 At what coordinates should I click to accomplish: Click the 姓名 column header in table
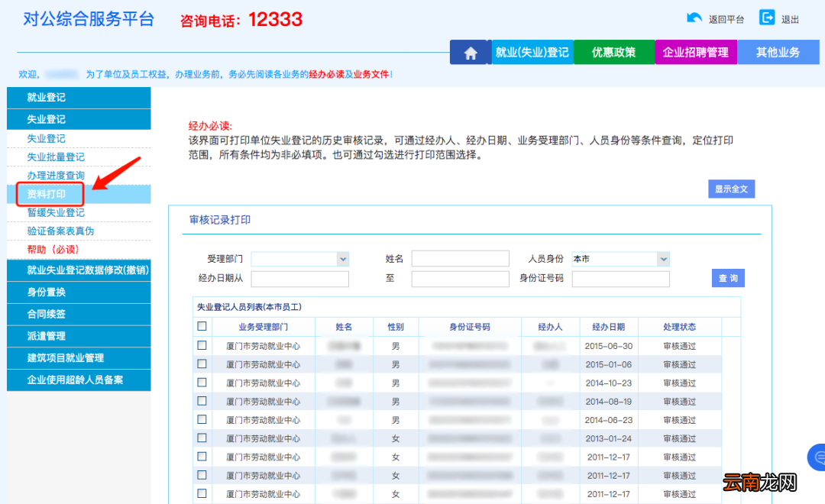point(344,327)
